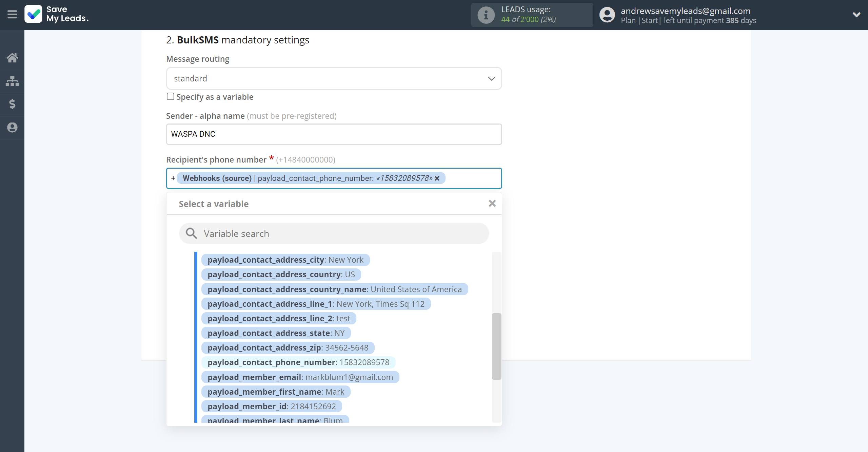Click the user avatar icon
The height and width of the screenshot is (452, 868).
tap(607, 15)
